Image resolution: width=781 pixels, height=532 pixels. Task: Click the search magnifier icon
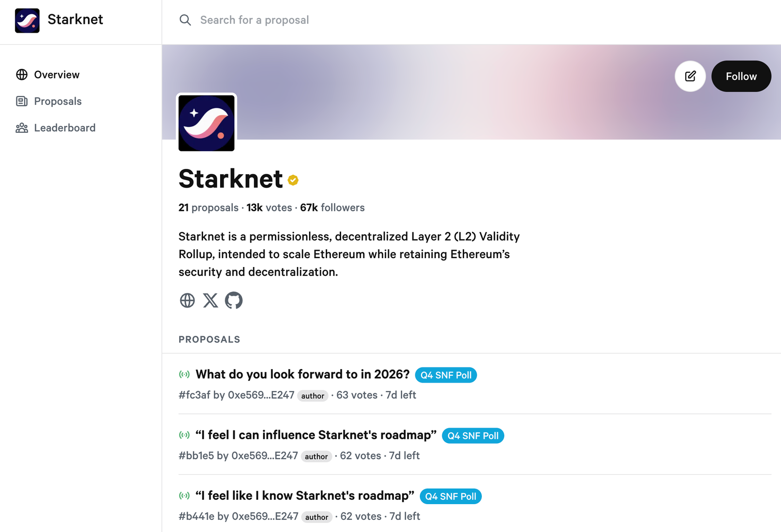(185, 20)
